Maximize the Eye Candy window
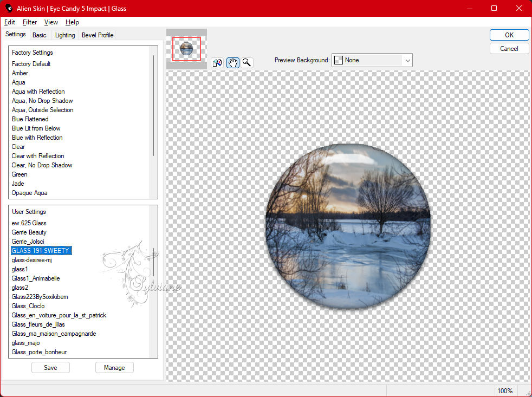Screen dimensions: 532x397 [x=494, y=8]
